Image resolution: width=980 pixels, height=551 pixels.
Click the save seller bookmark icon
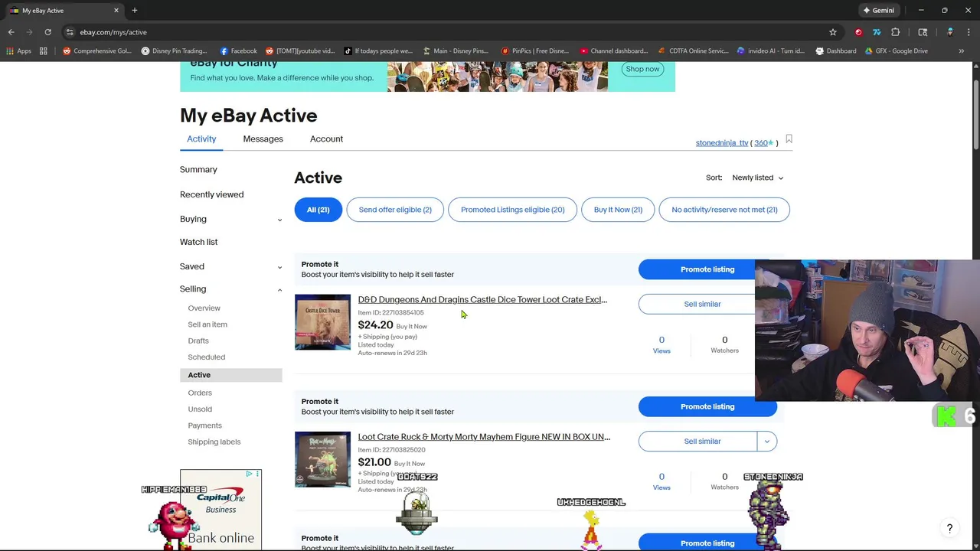789,139
